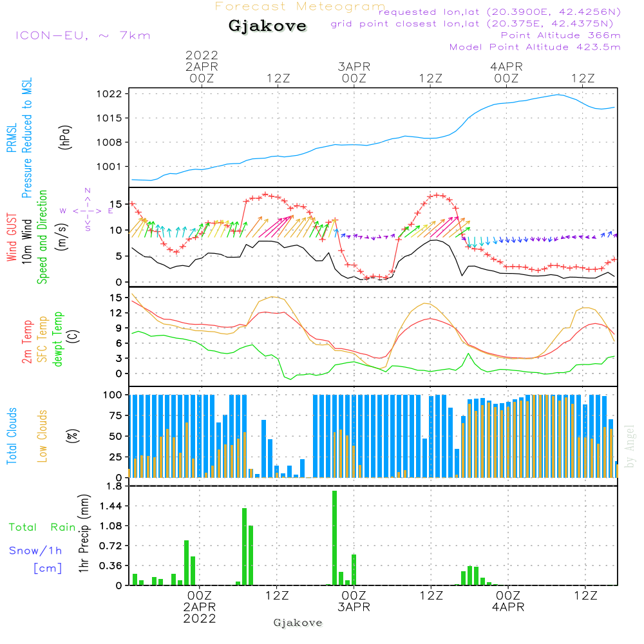
Task: Click the '(%)' cloud unit label
Action: (72, 436)
